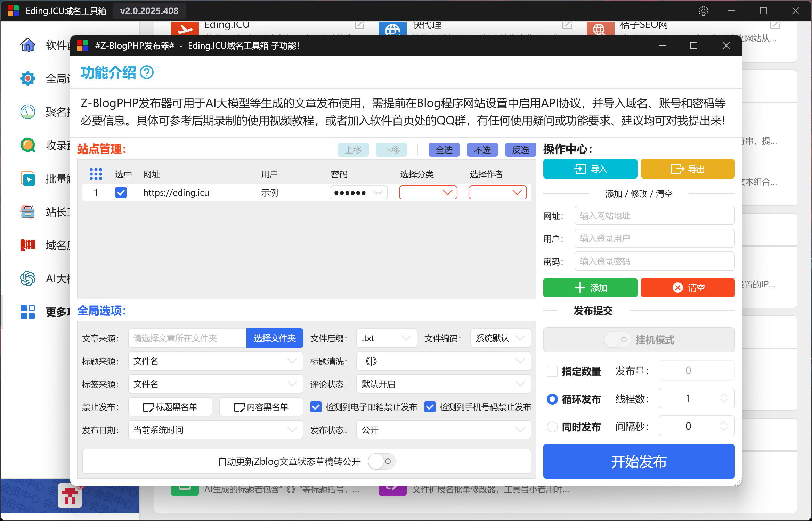Click the 下移 button
The image size is (812, 521).
(x=391, y=150)
